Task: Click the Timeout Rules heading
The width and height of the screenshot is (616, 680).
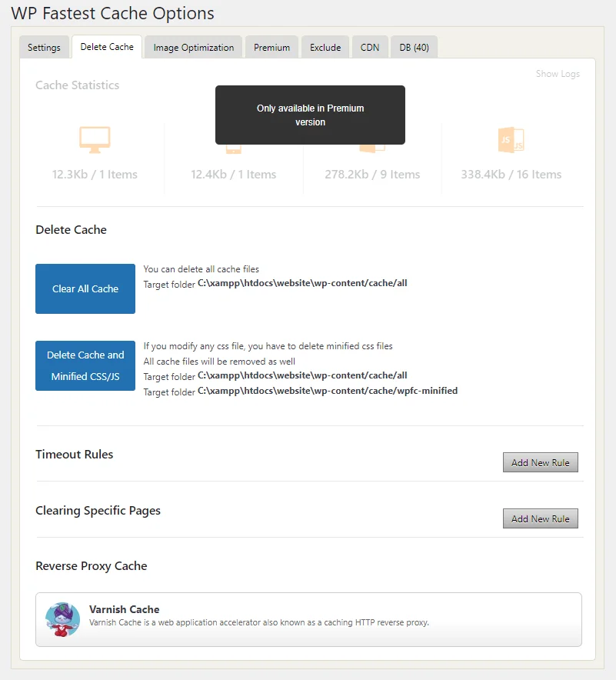Action: pos(74,454)
